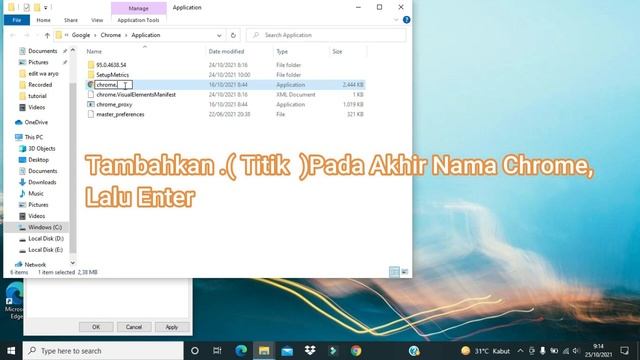Open the View ribbon tab
This screenshot has width=640, height=360.
[97, 20]
